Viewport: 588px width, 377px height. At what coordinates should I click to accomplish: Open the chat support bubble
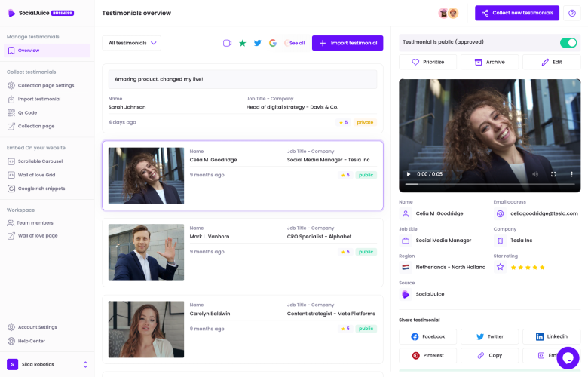[568, 358]
